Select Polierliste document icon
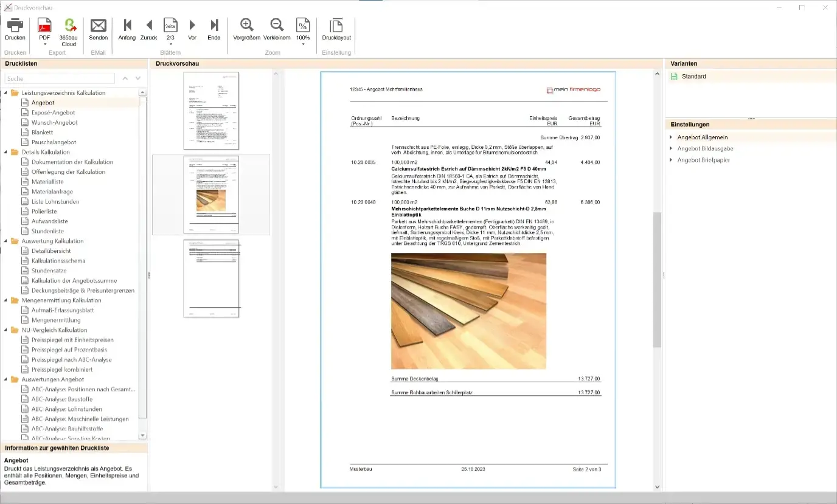Screen dimensions: 837x504 point(25,212)
